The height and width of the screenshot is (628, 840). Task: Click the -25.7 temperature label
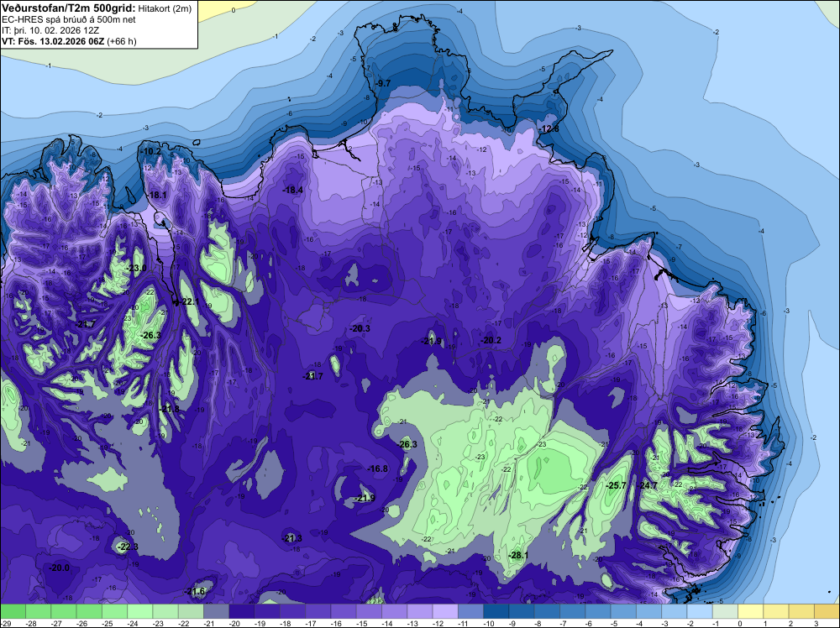click(616, 485)
